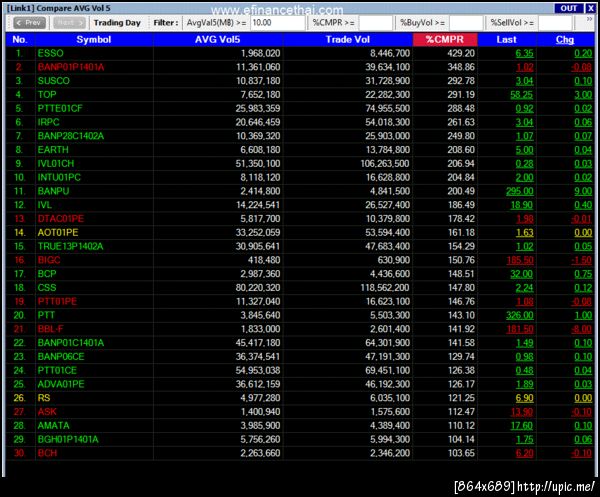Click IVL last price 18.90
Viewport: 600px width, 497px height.
[522, 205]
